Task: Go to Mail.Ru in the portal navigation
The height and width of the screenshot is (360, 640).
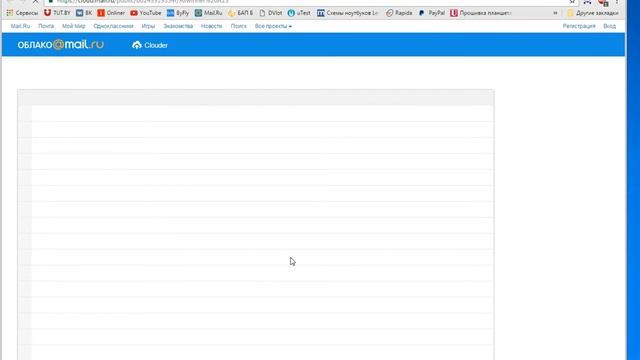Action: (x=20, y=26)
